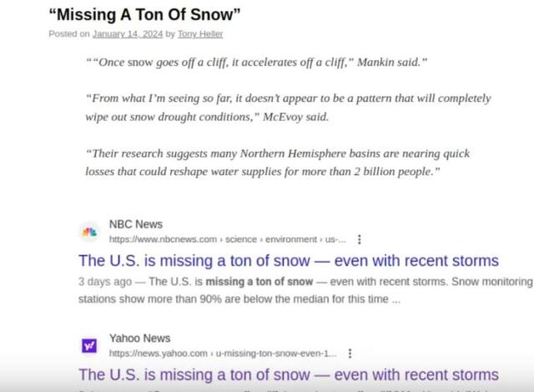Click the "Missing A Ton Of Snow" post title

pos(144,15)
